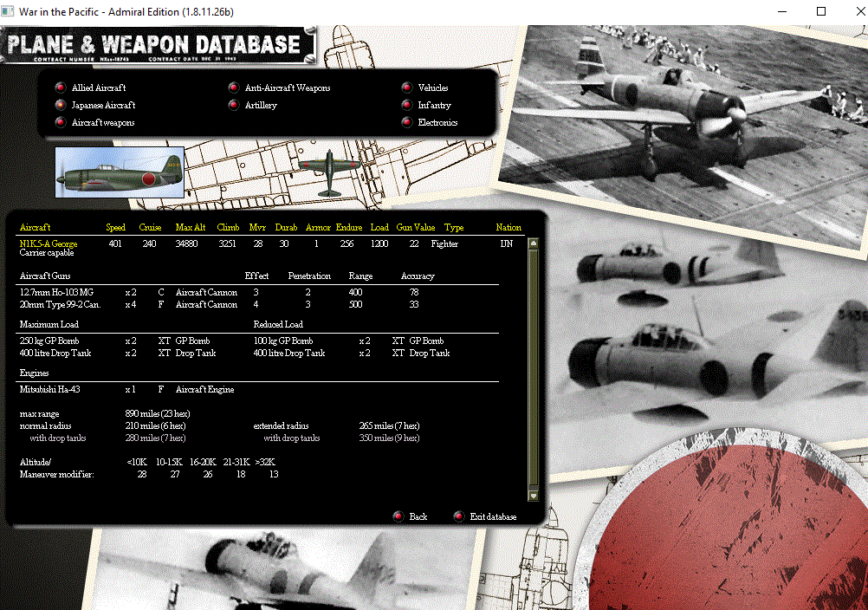Click the N1K5-A George side-view thumbnail
The image size is (868, 610).
click(x=120, y=172)
